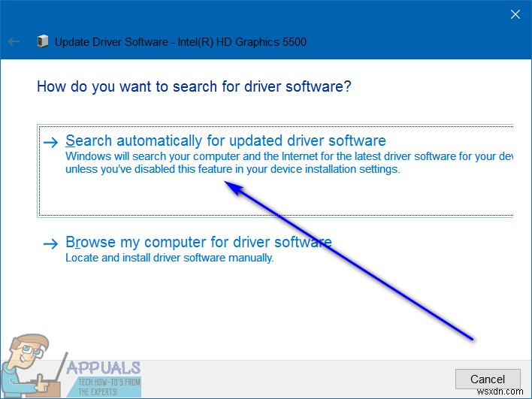The width and height of the screenshot is (532, 399).
Task: Click the Cancel button
Action: [488, 379]
